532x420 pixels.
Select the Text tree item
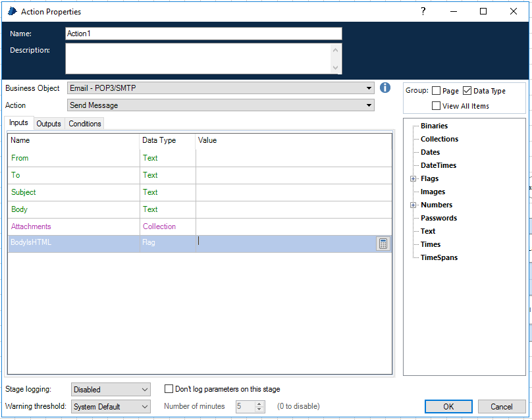[428, 231]
